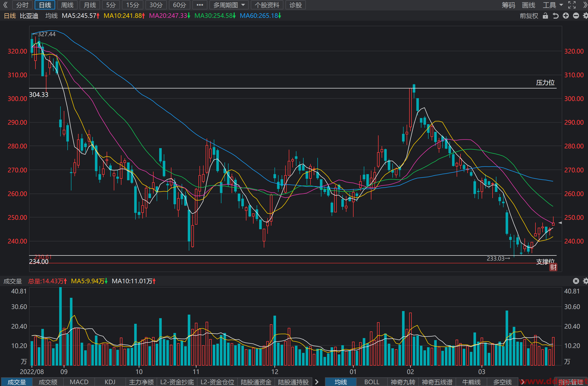Switch to MACD indicator
This screenshot has height=386, width=588.
pyautogui.click(x=79, y=382)
